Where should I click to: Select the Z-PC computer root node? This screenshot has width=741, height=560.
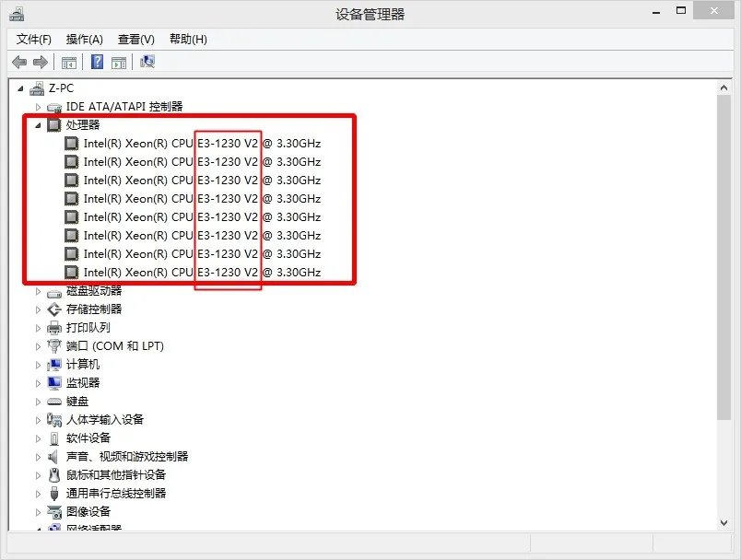(61, 88)
